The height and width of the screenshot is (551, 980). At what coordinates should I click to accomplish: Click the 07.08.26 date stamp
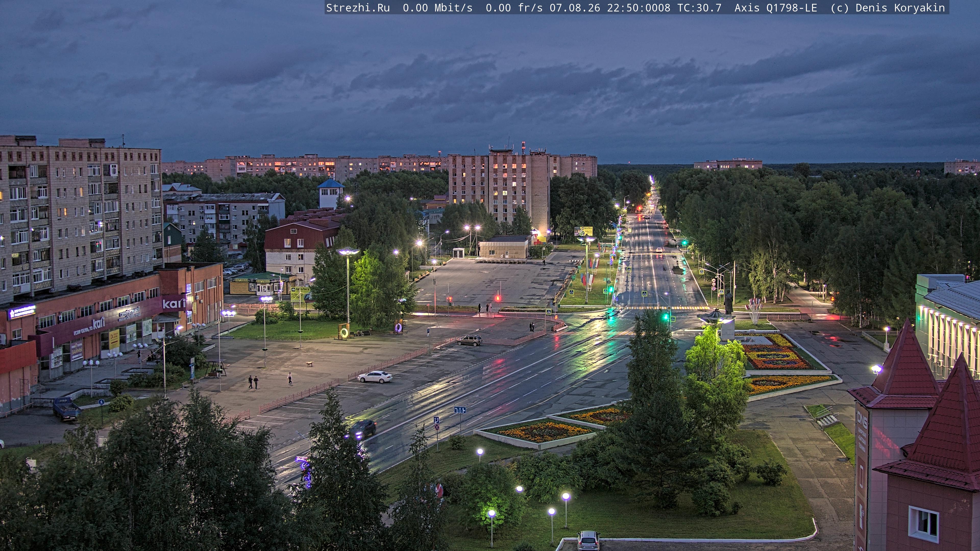[x=574, y=8]
